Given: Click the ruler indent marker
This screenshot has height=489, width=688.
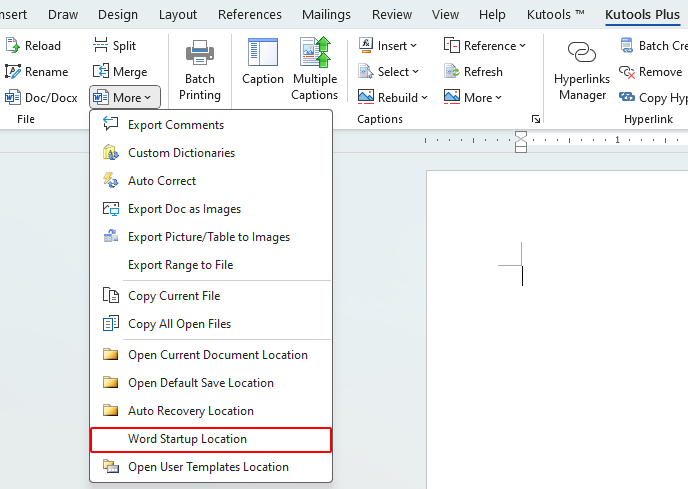Looking at the screenshot, I should click(520, 140).
